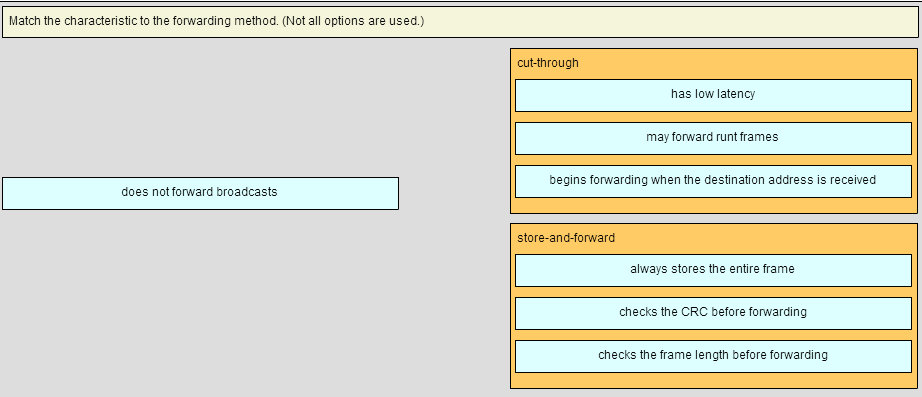This screenshot has height=397, width=922.
Task: Select 'checks the frame length before forwarding'
Action: coord(713,356)
